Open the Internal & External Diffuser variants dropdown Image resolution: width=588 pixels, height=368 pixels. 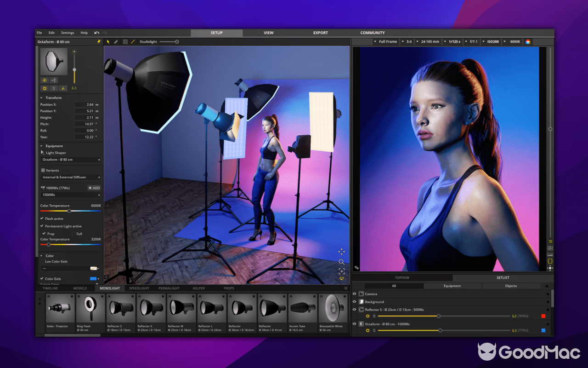pos(70,177)
